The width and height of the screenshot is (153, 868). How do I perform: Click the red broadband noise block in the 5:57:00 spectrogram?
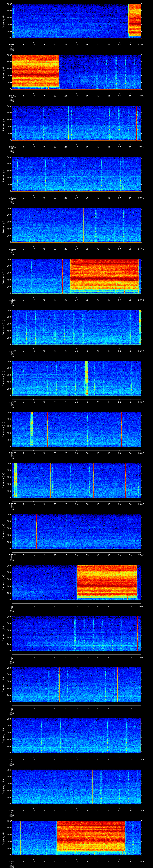(x=107, y=582)
